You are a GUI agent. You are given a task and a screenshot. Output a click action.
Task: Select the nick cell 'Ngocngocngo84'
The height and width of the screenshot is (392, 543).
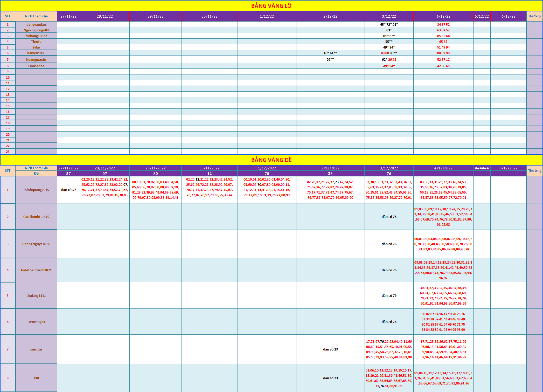click(36, 30)
